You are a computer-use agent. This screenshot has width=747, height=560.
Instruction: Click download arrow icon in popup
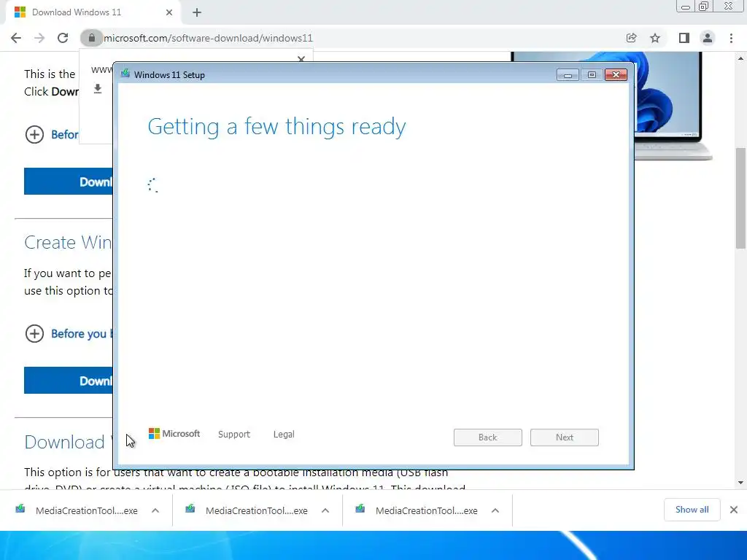pos(98,89)
